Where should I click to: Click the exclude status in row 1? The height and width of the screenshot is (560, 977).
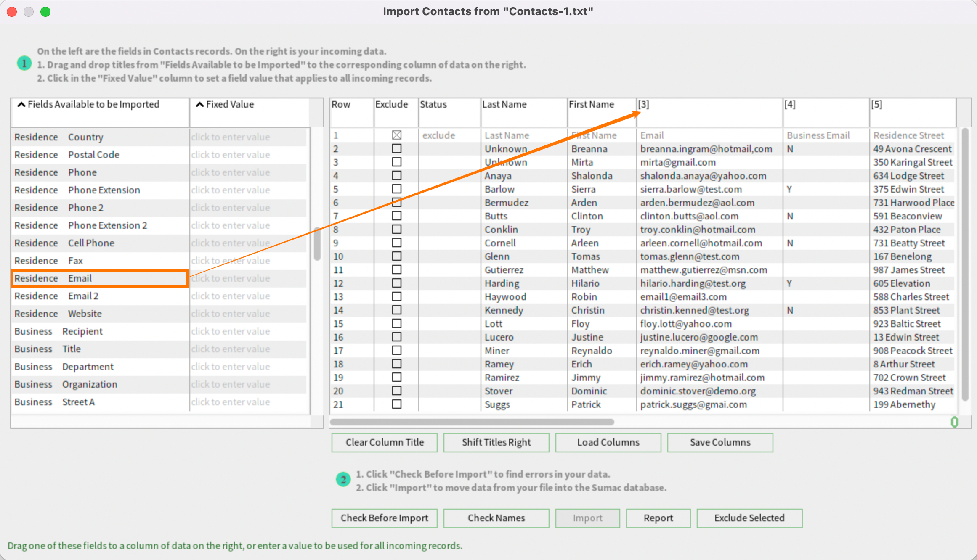(x=439, y=135)
